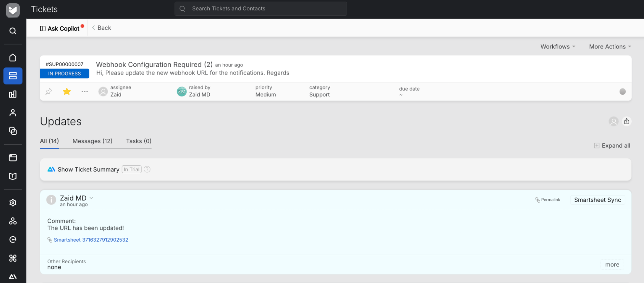Open the Permalink for the comment
Image resolution: width=644 pixels, height=283 pixels.
pos(548,200)
